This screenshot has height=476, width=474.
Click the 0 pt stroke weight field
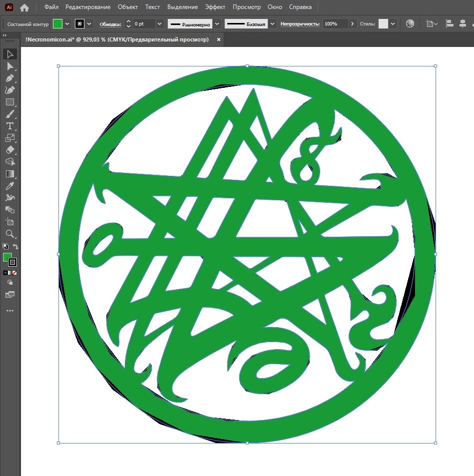[x=144, y=23]
